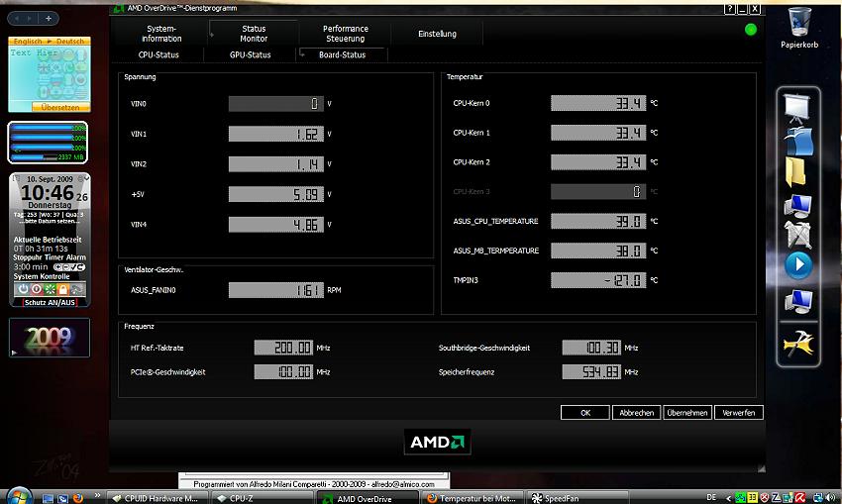Click the volume speaker icon in the system tray
The width and height of the screenshot is (842, 504).
point(832,498)
